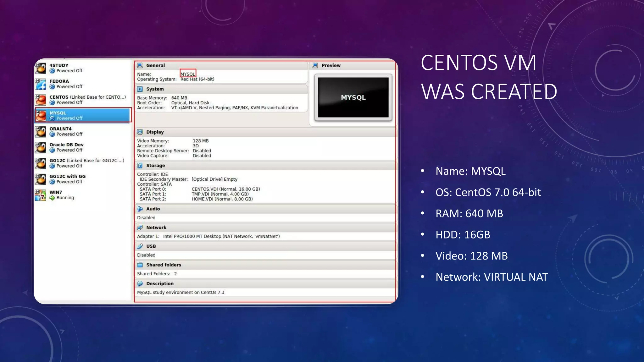Click the WIN7 Windows VM icon
The width and height of the screenshot is (644, 362).
(x=41, y=195)
